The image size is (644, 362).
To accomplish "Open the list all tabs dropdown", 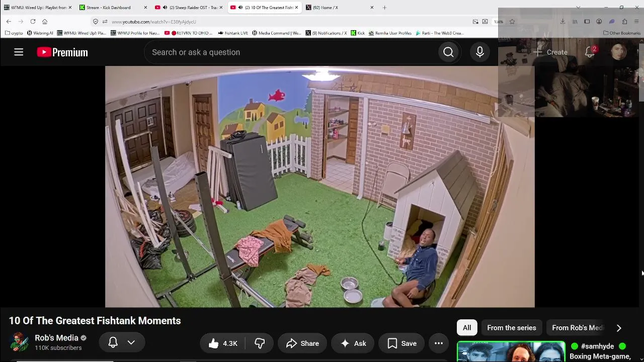I will pos(578,8).
